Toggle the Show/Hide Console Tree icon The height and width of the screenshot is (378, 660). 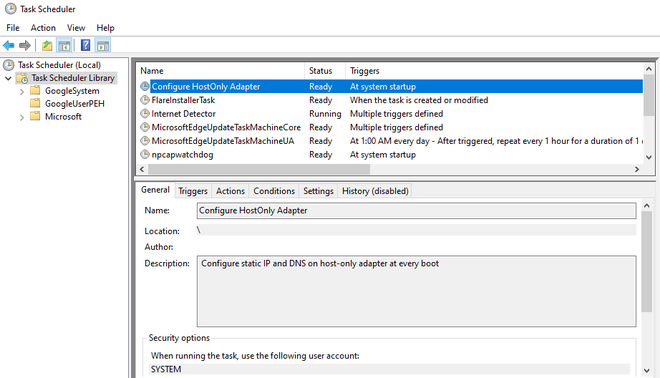coord(64,45)
